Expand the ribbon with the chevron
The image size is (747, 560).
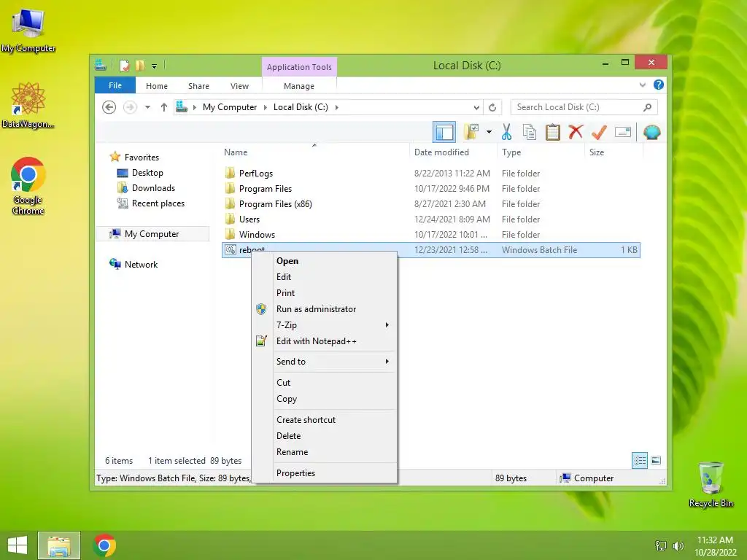(x=642, y=85)
